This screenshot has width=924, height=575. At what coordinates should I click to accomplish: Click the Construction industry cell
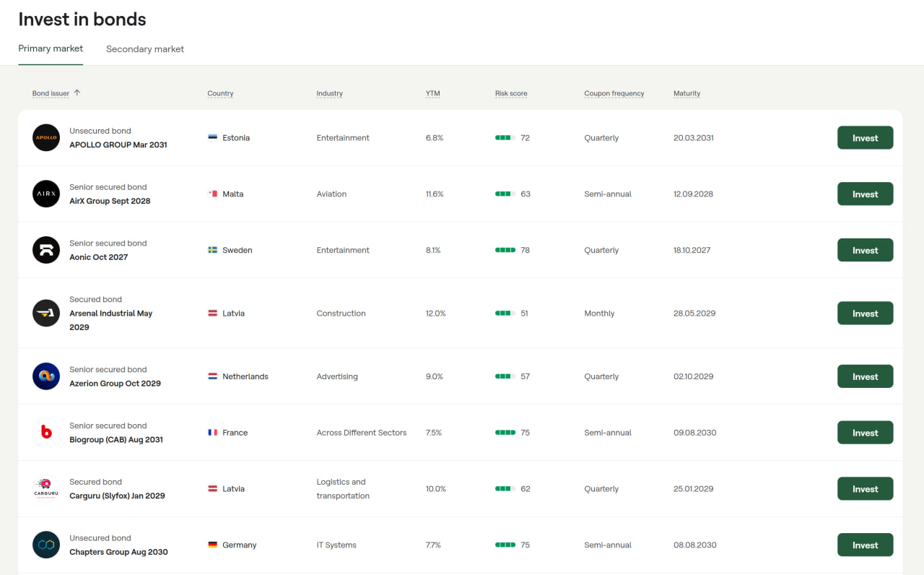(341, 314)
